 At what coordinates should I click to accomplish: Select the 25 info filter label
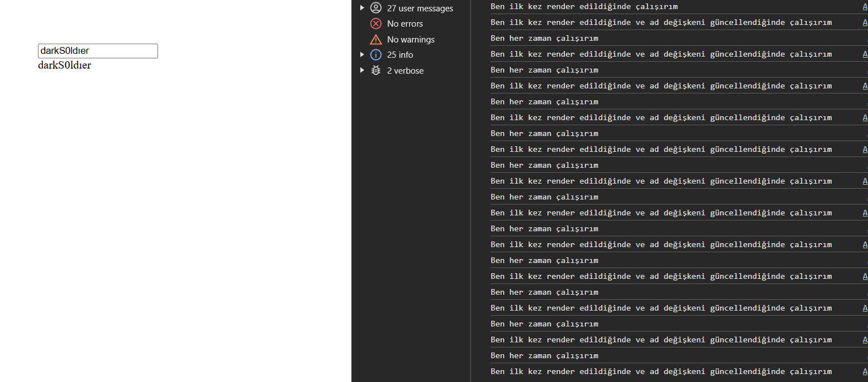coord(400,55)
